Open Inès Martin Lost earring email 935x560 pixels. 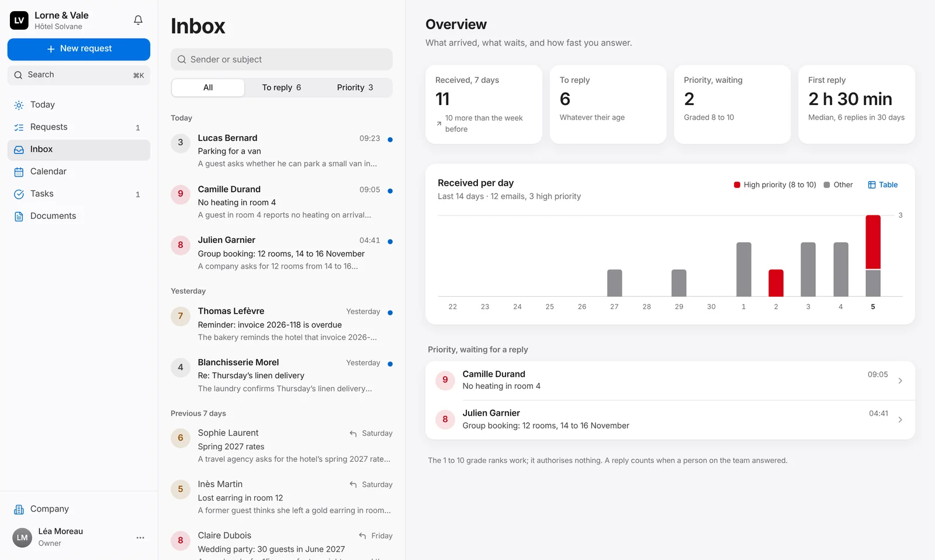pos(282,497)
